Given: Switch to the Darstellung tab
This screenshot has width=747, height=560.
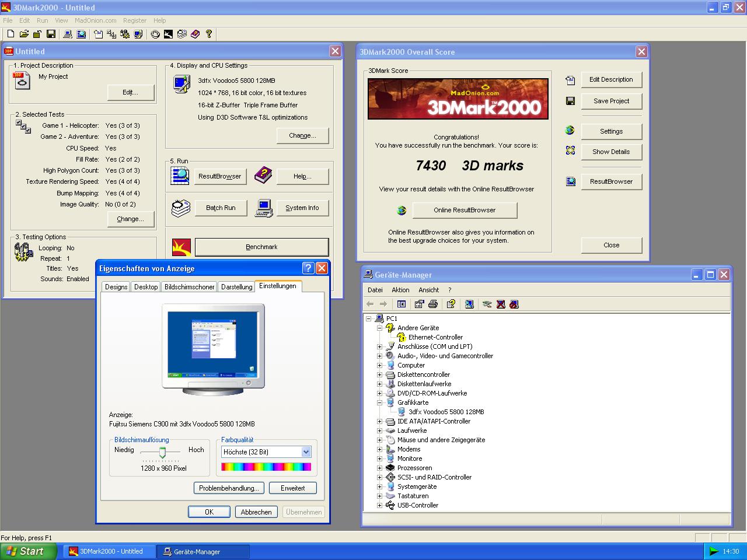Looking at the screenshot, I should (236, 287).
